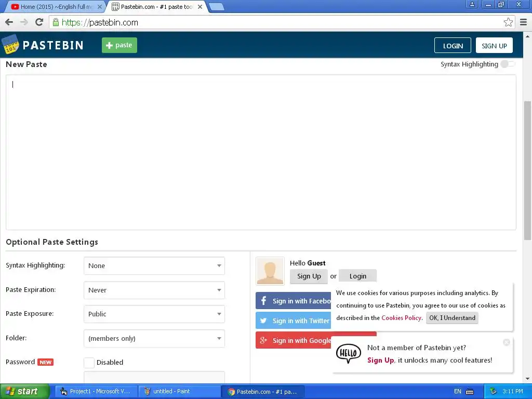Click the password input field
This screenshot has height=399, width=532.
tap(154, 377)
